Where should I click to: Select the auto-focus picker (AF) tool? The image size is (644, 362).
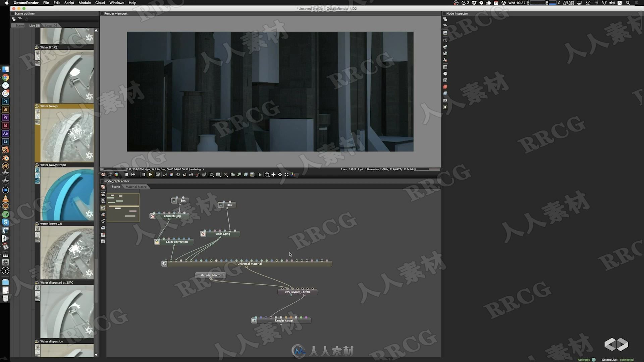165,174
